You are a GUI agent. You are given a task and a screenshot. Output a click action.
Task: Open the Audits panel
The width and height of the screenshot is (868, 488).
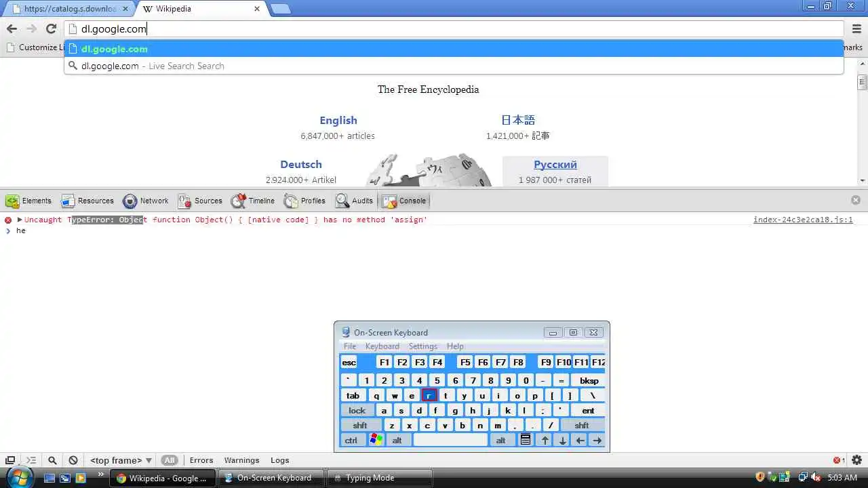pyautogui.click(x=354, y=201)
